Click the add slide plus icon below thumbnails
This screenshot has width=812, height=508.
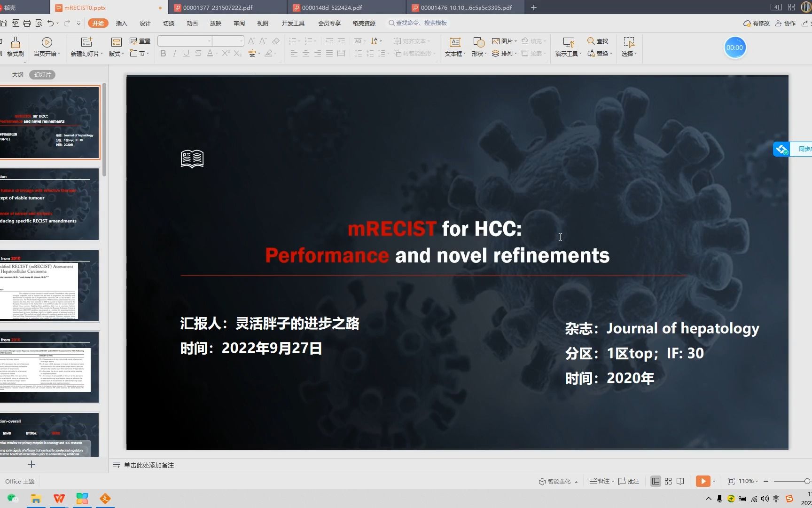click(x=31, y=465)
